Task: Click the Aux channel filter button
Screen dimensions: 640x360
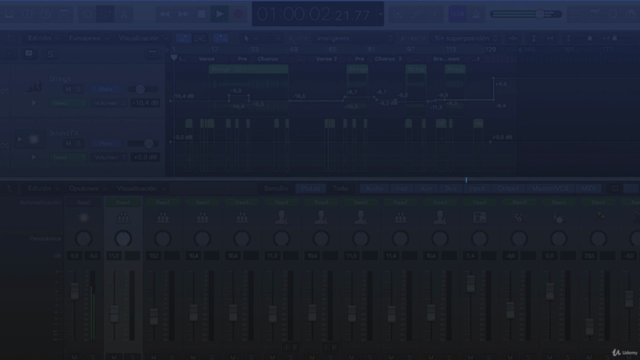Action: (x=426, y=189)
